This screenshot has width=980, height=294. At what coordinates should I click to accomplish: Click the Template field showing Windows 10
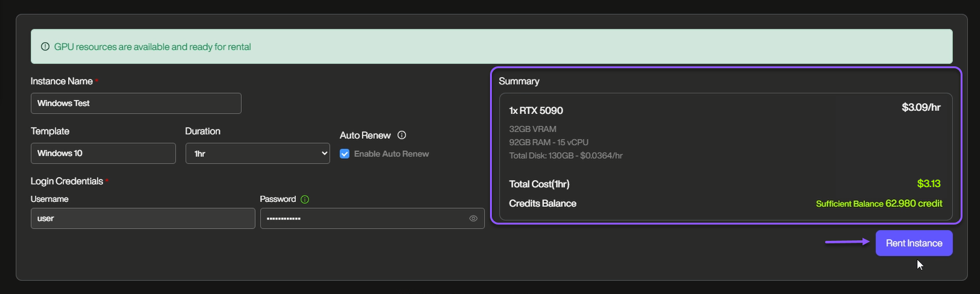click(x=103, y=153)
